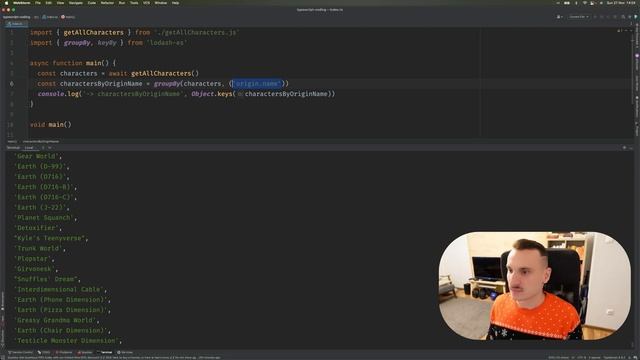The width and height of the screenshot is (640, 360).
Task: Open the Apple menu
Action: point(6,3)
